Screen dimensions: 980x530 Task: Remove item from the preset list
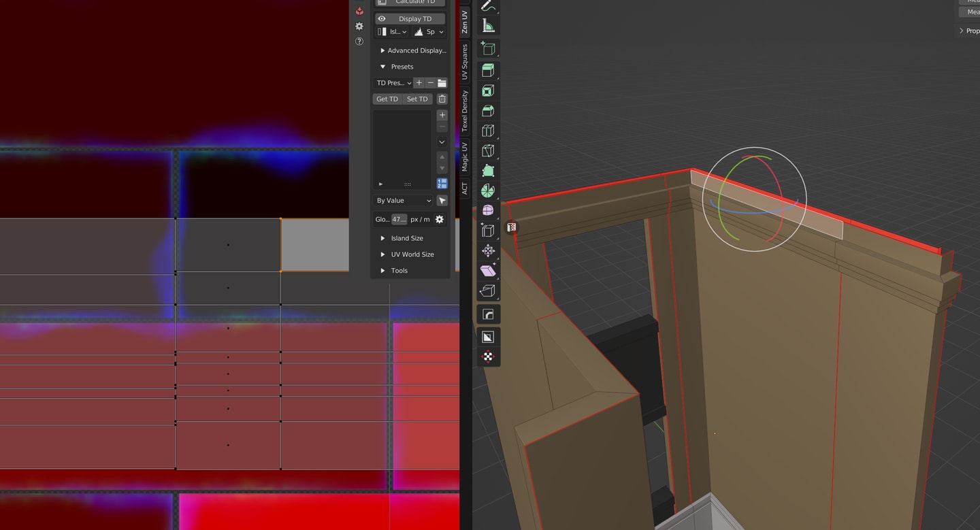[442, 127]
